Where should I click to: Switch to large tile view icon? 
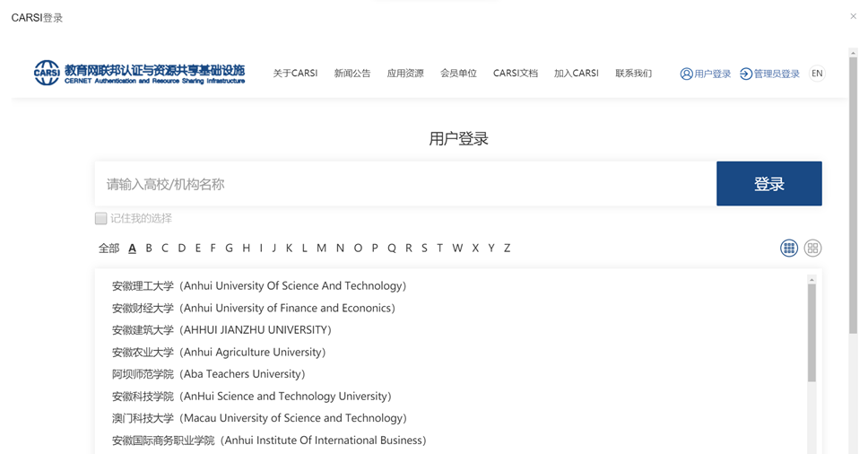(812, 249)
